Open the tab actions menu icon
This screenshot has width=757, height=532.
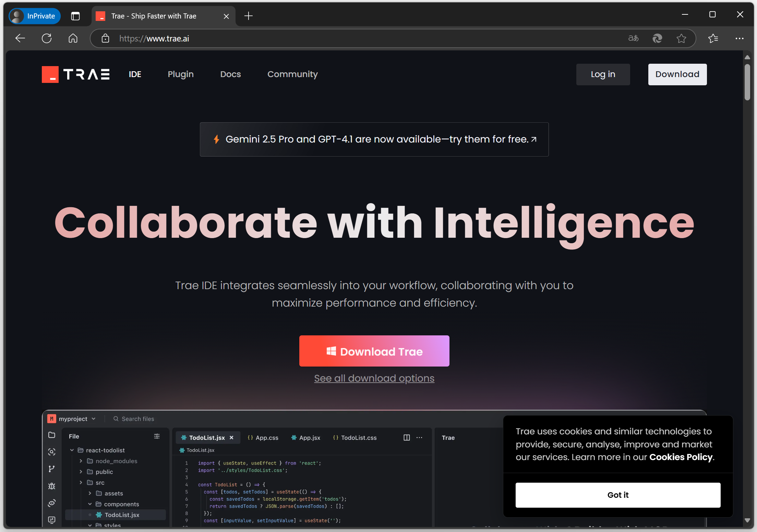tap(75, 16)
